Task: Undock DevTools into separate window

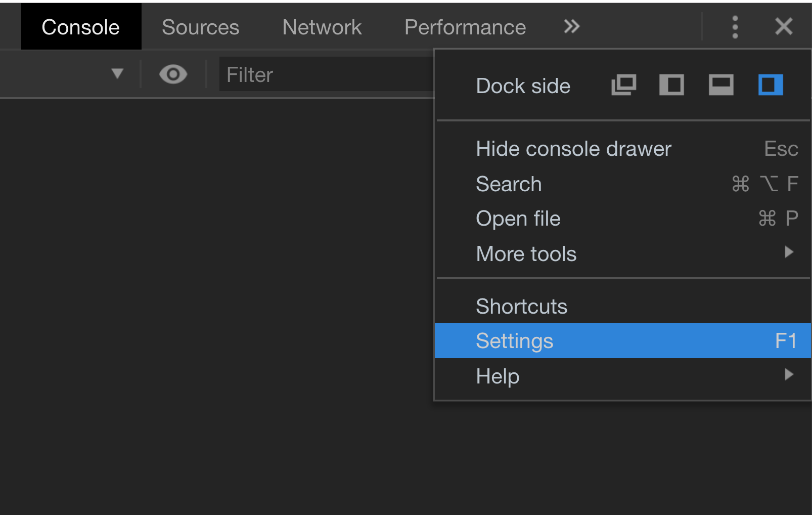Action: pyautogui.click(x=623, y=85)
